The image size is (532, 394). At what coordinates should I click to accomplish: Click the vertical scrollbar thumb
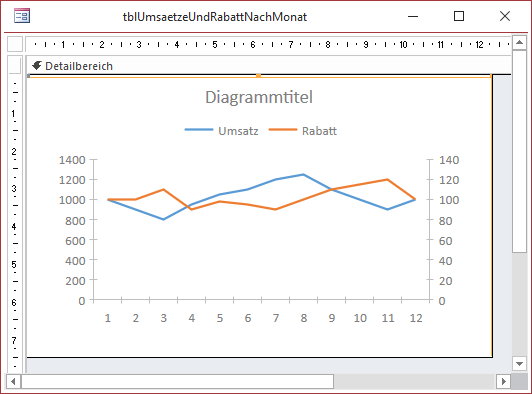tap(519, 151)
